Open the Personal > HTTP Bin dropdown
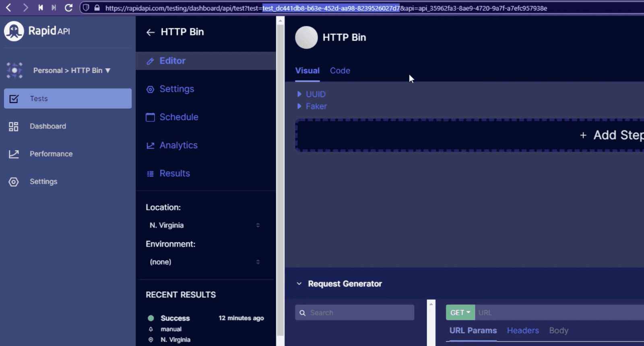644x346 pixels. [72, 70]
